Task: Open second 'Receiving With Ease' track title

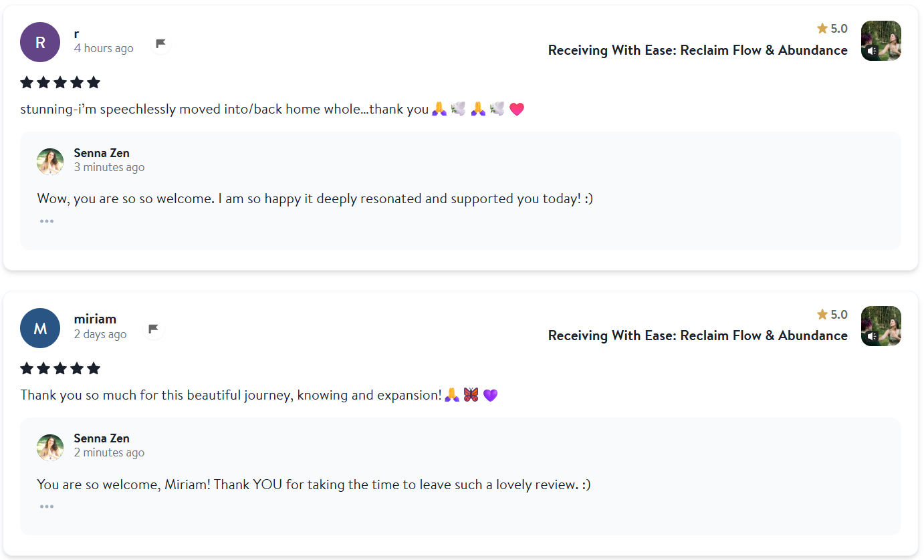Action: pos(697,335)
